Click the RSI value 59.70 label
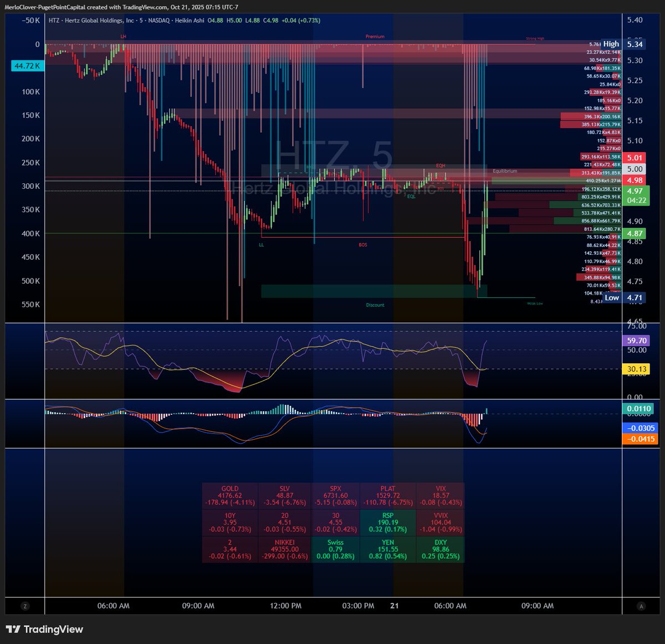The height and width of the screenshot is (644, 665). pos(636,341)
